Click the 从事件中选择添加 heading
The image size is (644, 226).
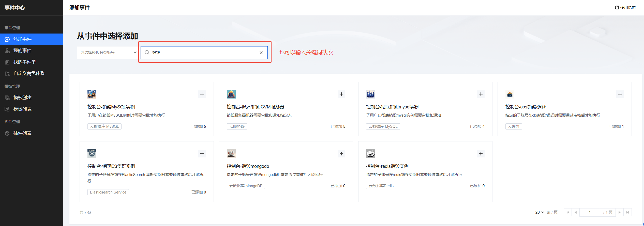click(108, 36)
